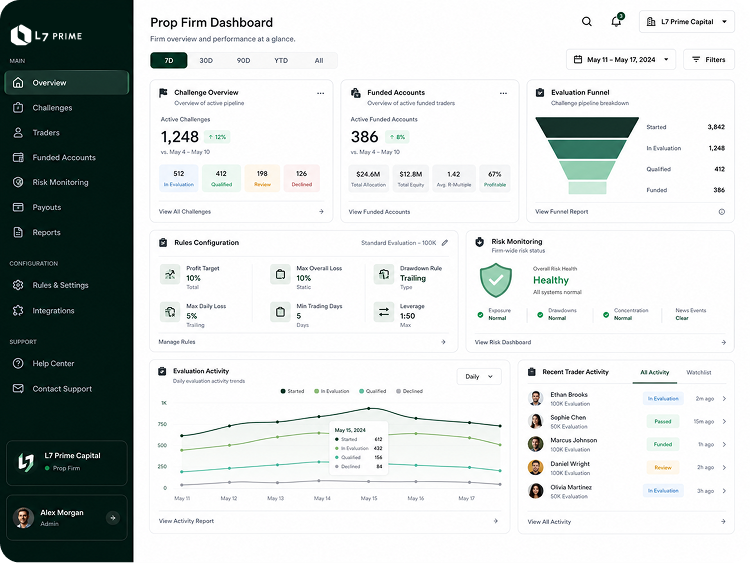Toggle the Declined series in chart legend
The width and height of the screenshot is (750, 563).
(x=409, y=391)
